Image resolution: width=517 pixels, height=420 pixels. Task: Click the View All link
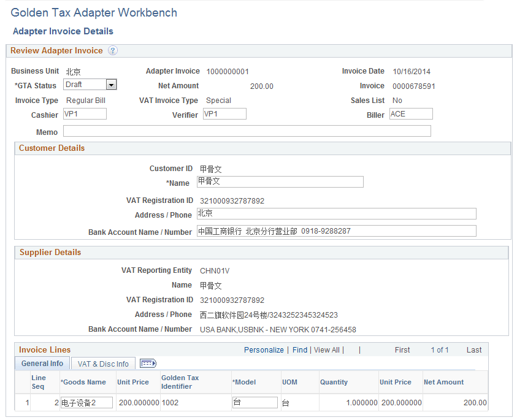pyautogui.click(x=327, y=349)
